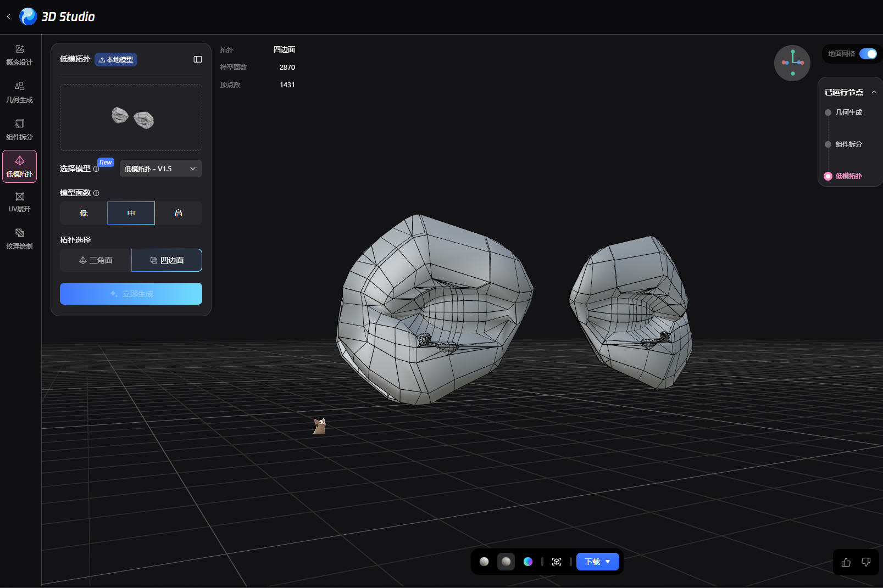Image resolution: width=883 pixels, height=588 pixels.
Task: Choose 三角面 topology
Action: (96, 260)
